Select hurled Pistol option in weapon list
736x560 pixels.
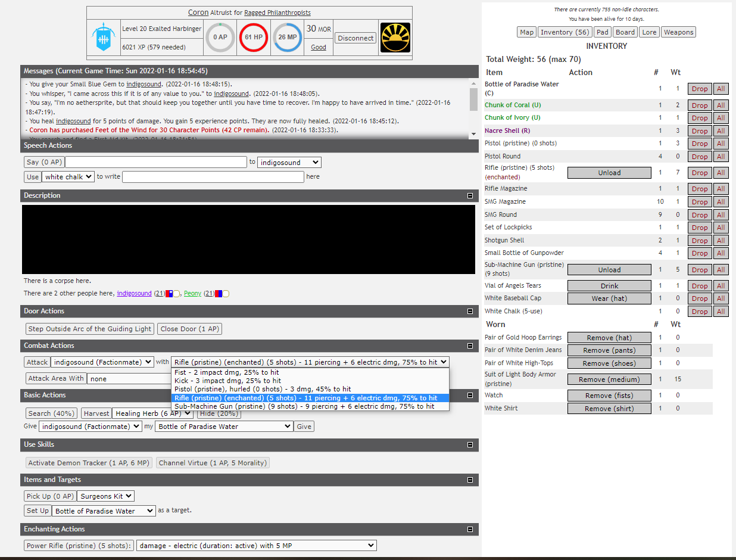coord(310,389)
